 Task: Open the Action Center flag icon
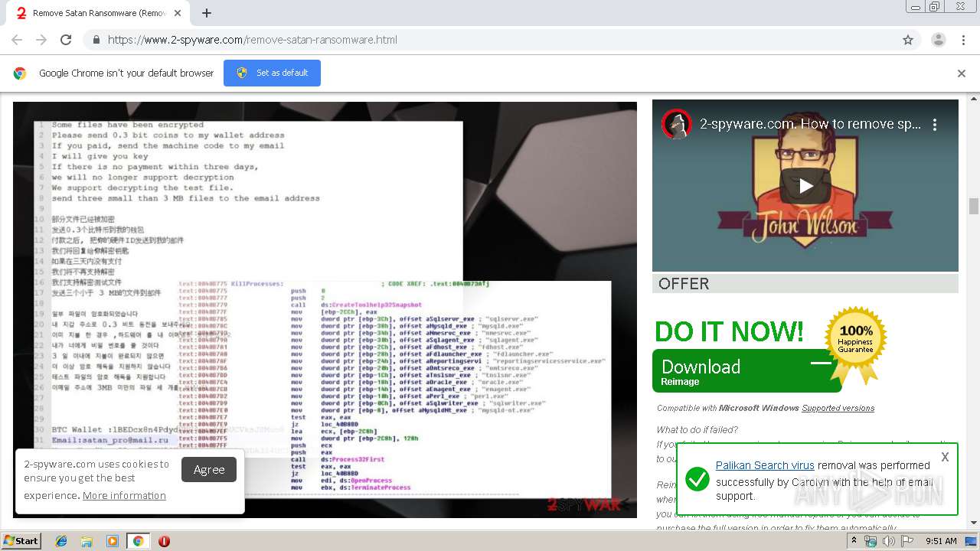[x=906, y=541]
